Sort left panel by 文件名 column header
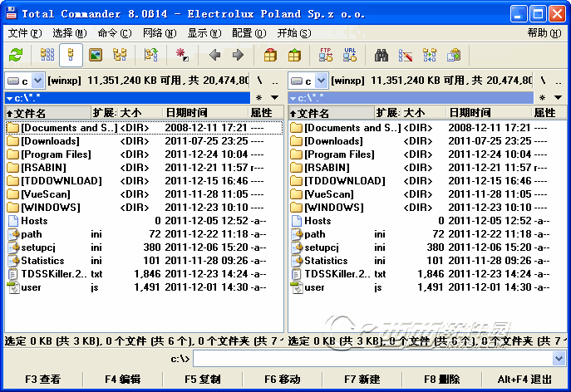571x392 pixels. [x=47, y=113]
